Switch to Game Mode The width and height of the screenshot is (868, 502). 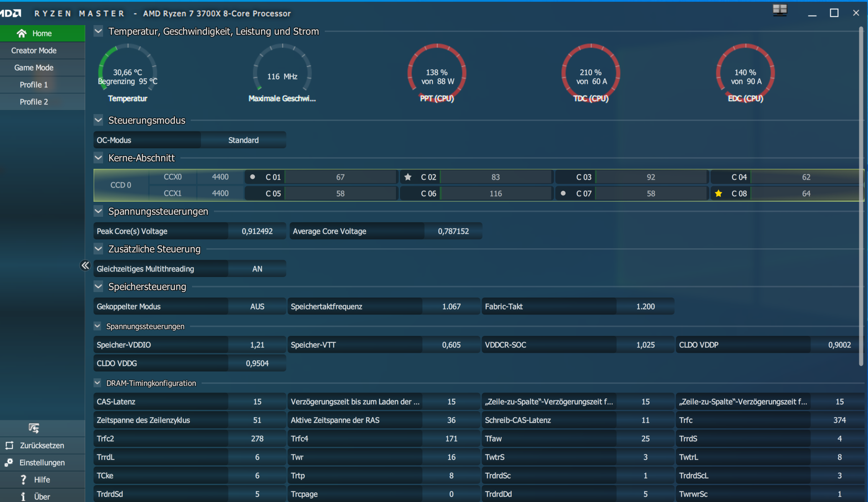pos(42,68)
